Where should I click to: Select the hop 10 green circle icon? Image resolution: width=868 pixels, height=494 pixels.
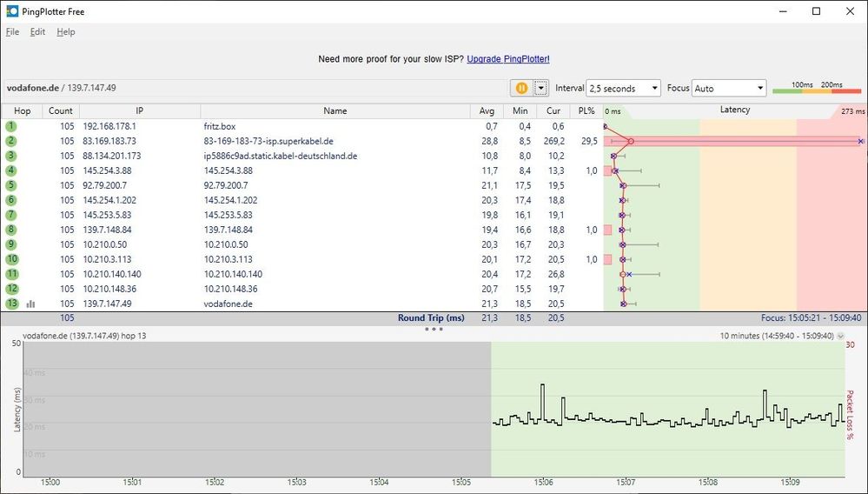pyautogui.click(x=11, y=259)
